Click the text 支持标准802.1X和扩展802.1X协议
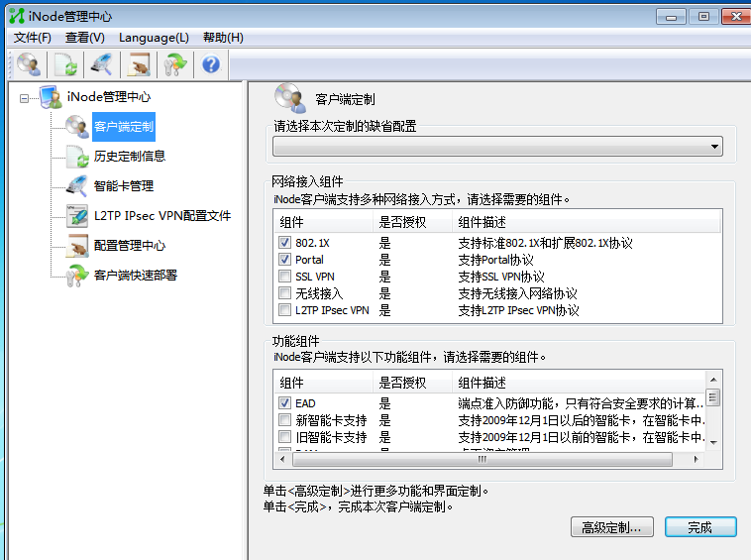This screenshot has height=560, width=751. pyautogui.click(x=546, y=243)
